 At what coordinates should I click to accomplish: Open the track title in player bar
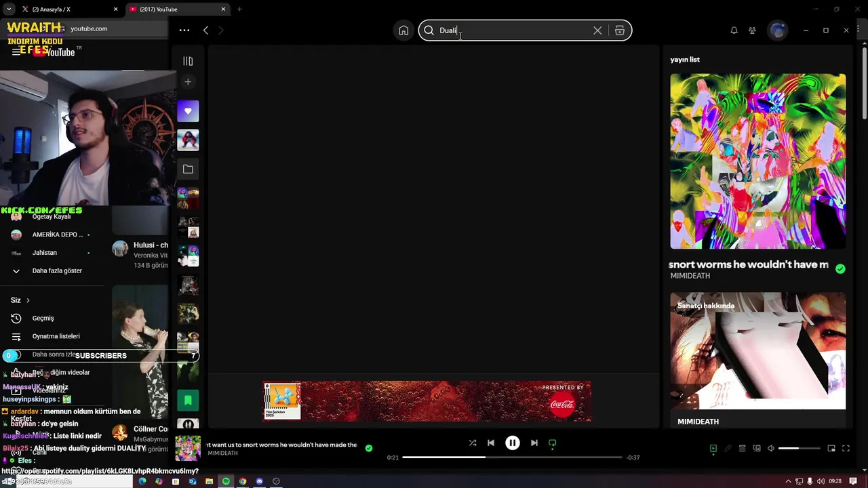click(282, 445)
